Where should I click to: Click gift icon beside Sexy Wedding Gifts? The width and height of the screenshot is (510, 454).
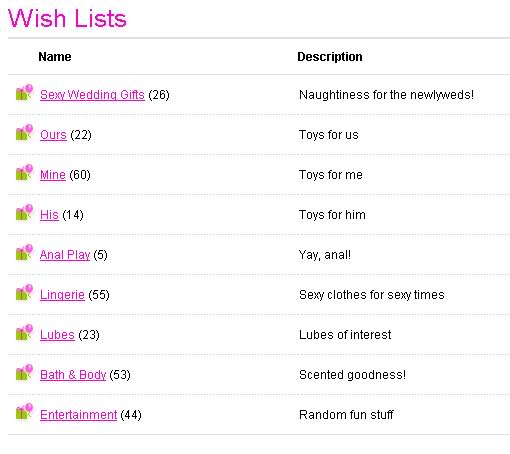pos(24,92)
